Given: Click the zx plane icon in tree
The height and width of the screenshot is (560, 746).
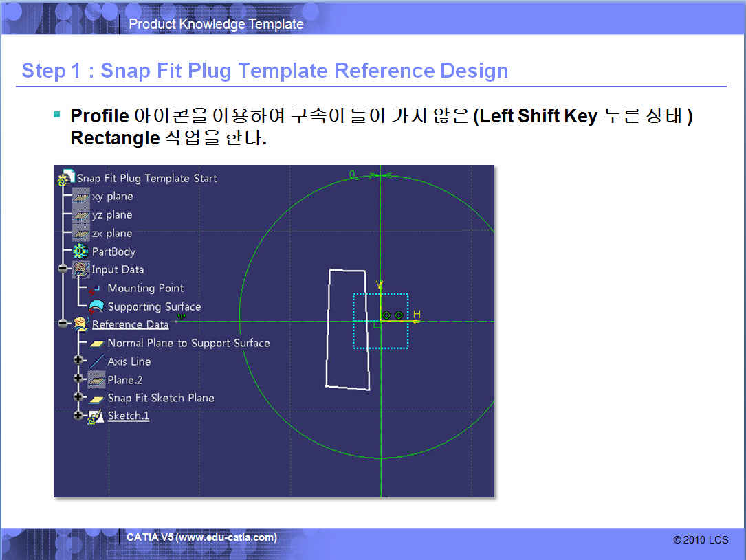Looking at the screenshot, I should pyautogui.click(x=81, y=234).
